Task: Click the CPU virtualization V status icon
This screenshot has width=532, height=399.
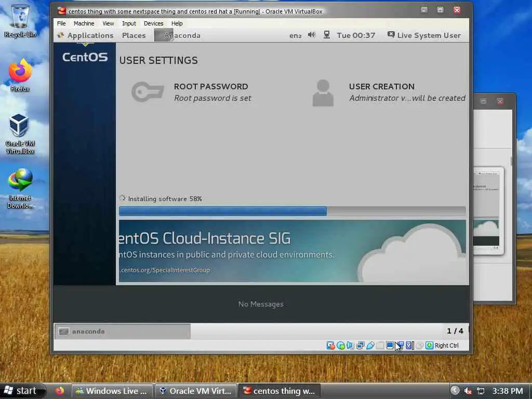Action: 410,345
